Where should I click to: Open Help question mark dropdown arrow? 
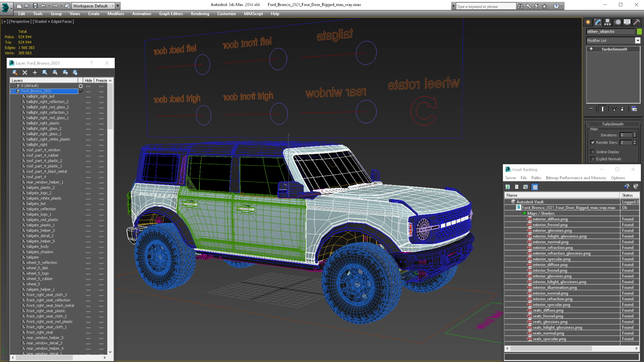point(561,6)
